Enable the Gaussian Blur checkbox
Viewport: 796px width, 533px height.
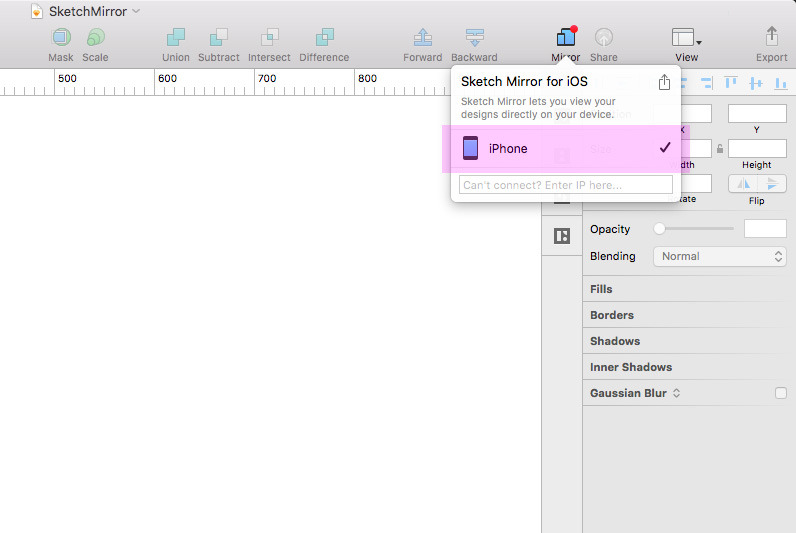tap(781, 393)
